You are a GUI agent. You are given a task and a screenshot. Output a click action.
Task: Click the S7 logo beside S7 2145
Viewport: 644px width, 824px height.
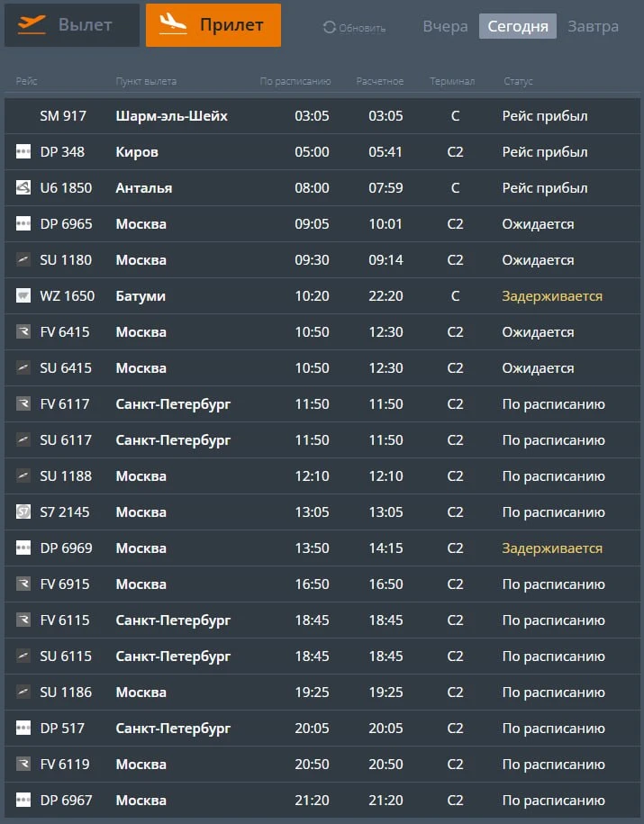pos(23,512)
